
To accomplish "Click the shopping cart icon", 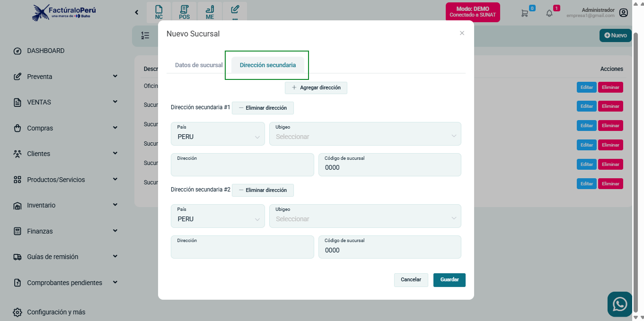I will click(x=524, y=13).
